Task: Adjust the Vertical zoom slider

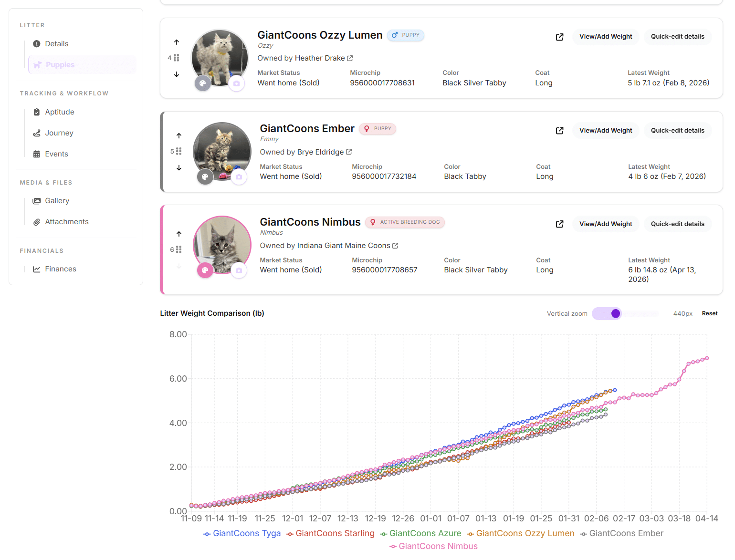Action: click(x=616, y=313)
